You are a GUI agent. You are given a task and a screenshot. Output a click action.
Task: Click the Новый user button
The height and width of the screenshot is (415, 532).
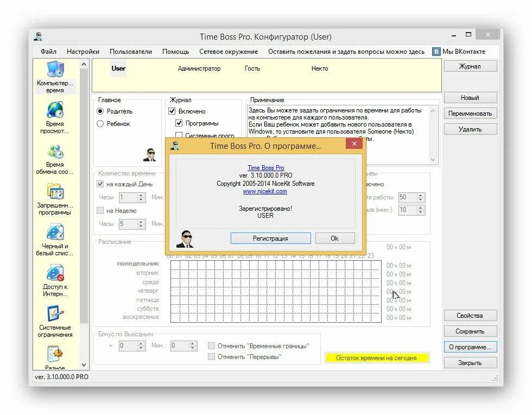tap(470, 98)
